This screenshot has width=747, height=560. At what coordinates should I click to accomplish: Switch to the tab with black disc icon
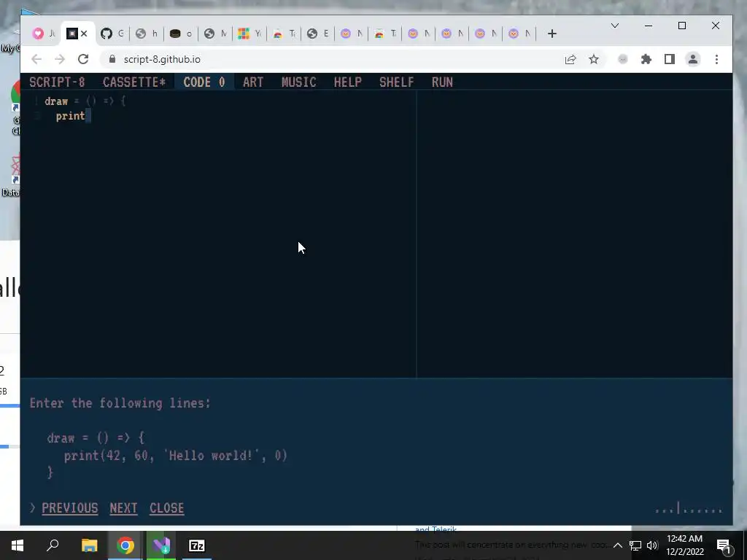coord(181,34)
